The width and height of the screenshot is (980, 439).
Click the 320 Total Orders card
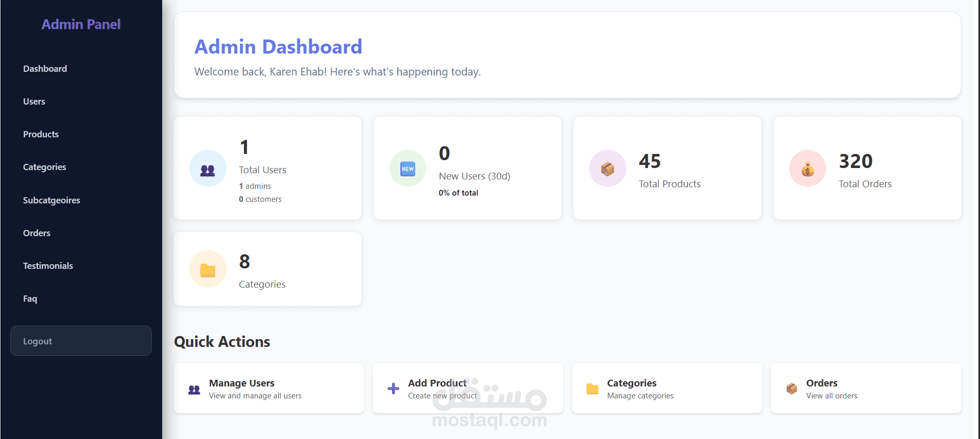867,168
